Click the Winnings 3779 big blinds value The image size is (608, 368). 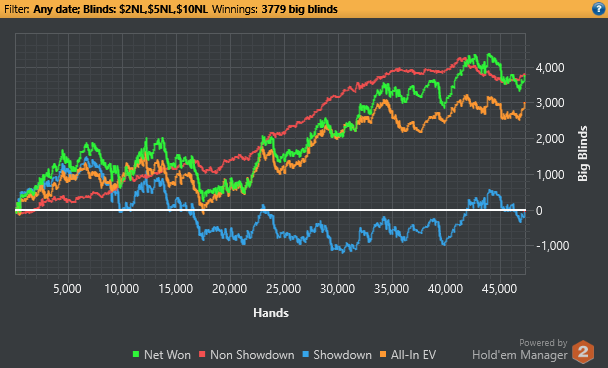tap(299, 9)
